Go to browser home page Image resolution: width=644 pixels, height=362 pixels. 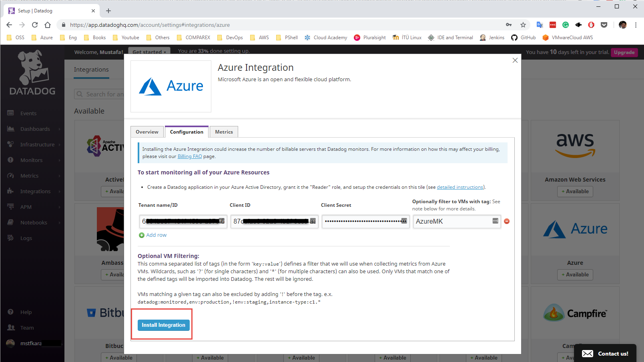click(48, 25)
